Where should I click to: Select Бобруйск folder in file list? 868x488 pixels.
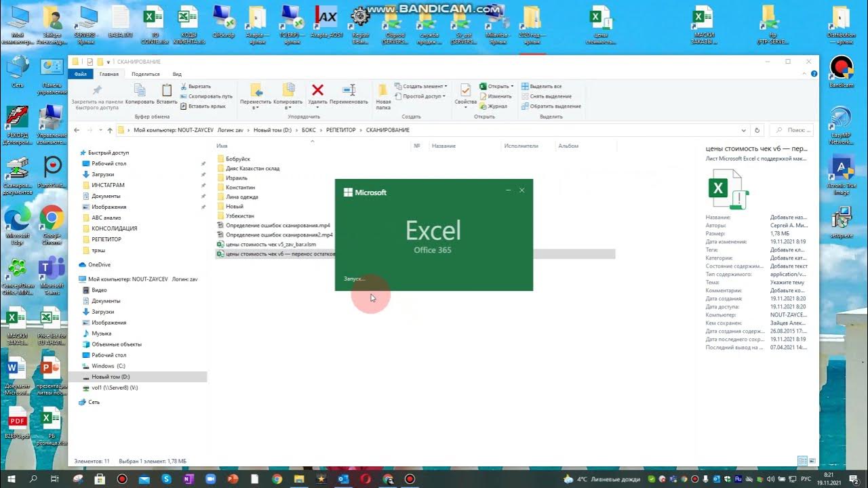pyautogui.click(x=237, y=159)
